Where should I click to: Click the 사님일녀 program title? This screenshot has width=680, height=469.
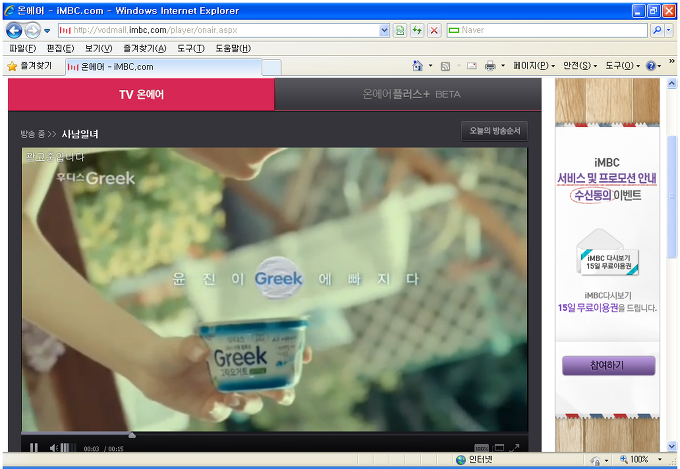click(80, 134)
